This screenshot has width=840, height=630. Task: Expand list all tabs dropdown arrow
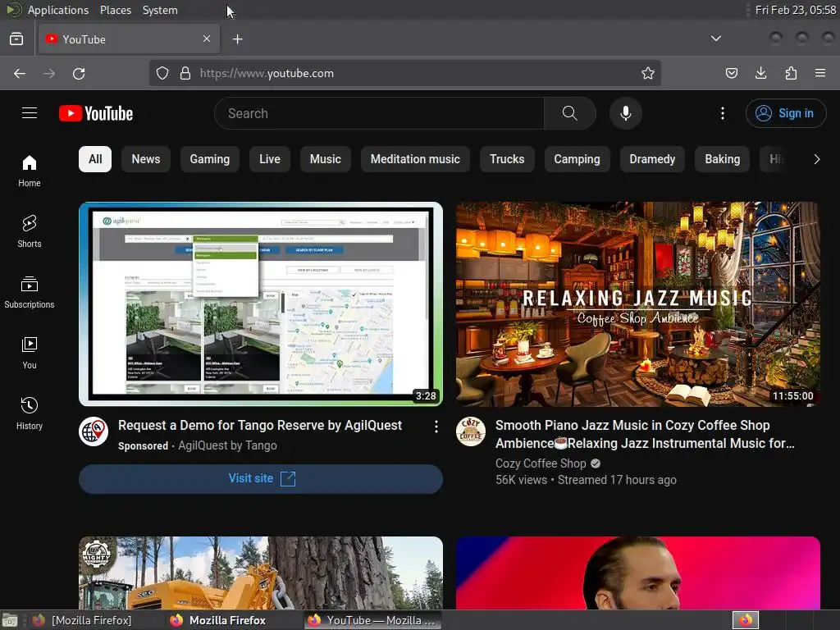[x=715, y=39]
